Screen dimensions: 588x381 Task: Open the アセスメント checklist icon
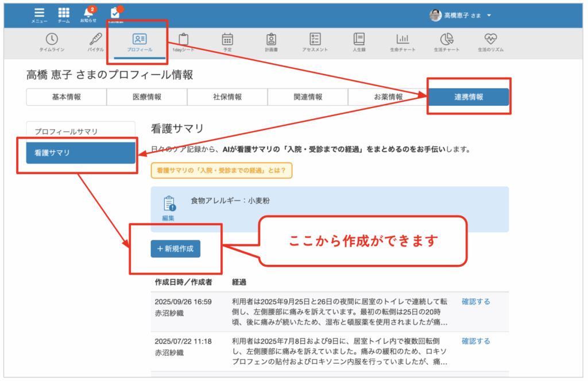click(315, 42)
